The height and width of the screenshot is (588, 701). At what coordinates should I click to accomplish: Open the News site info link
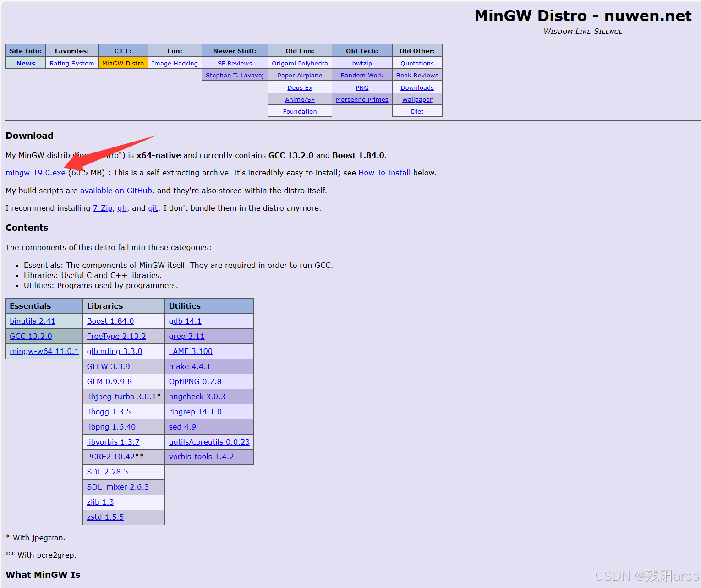(26, 63)
